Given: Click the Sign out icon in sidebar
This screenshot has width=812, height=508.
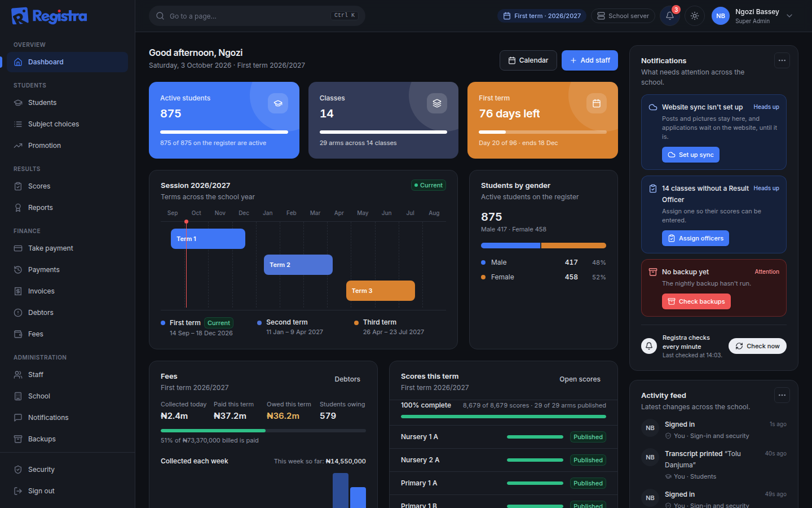Looking at the screenshot, I should [18, 491].
